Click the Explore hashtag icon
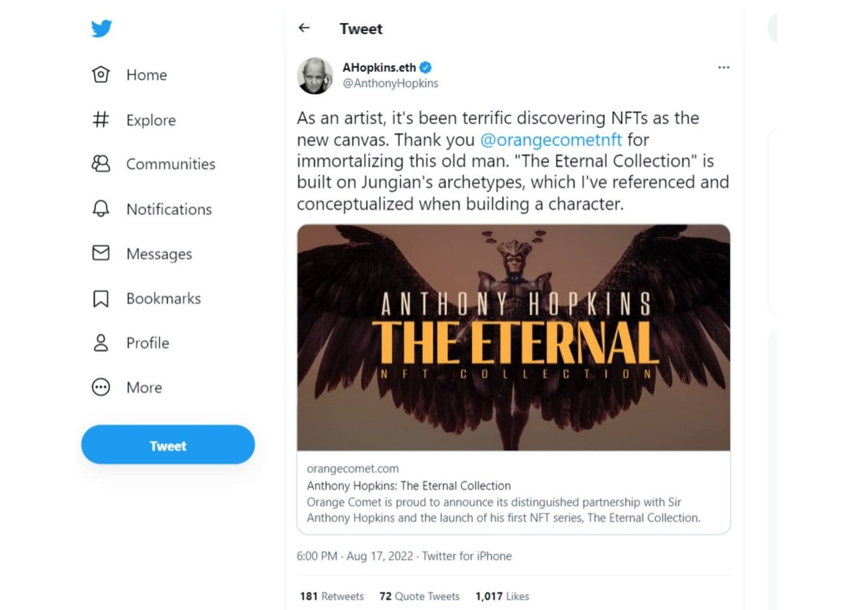 click(101, 119)
